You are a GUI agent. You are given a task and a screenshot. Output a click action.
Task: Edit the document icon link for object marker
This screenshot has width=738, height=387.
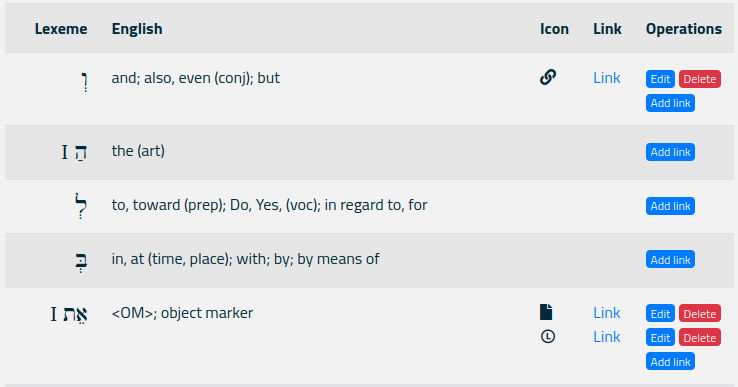pyautogui.click(x=660, y=314)
